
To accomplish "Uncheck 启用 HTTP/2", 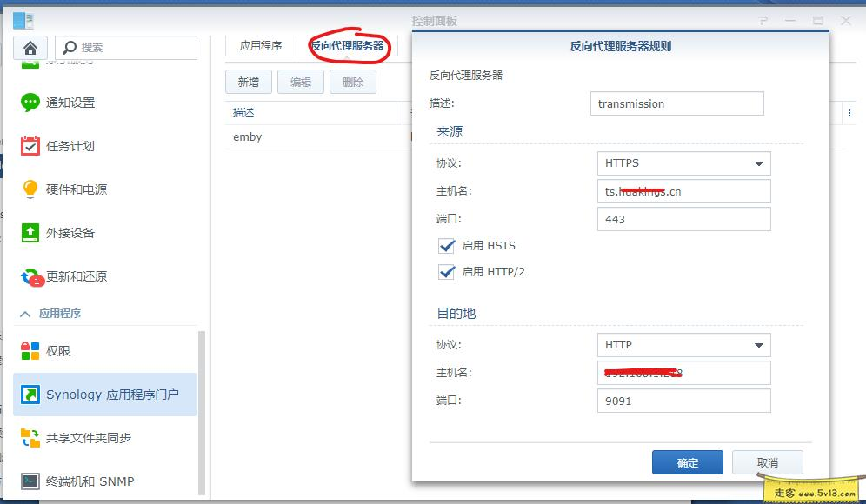I will (447, 270).
